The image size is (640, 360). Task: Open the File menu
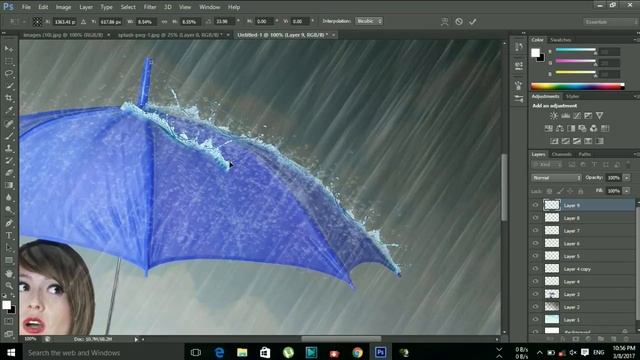point(26,7)
